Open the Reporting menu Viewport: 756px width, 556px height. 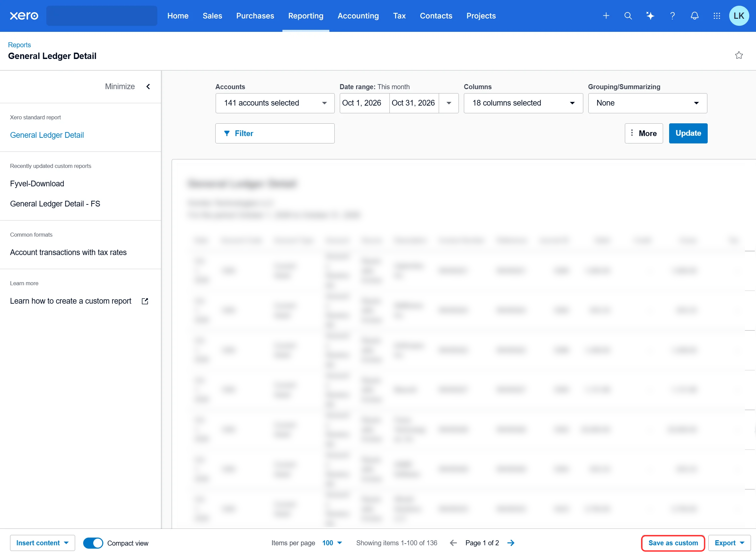306,16
